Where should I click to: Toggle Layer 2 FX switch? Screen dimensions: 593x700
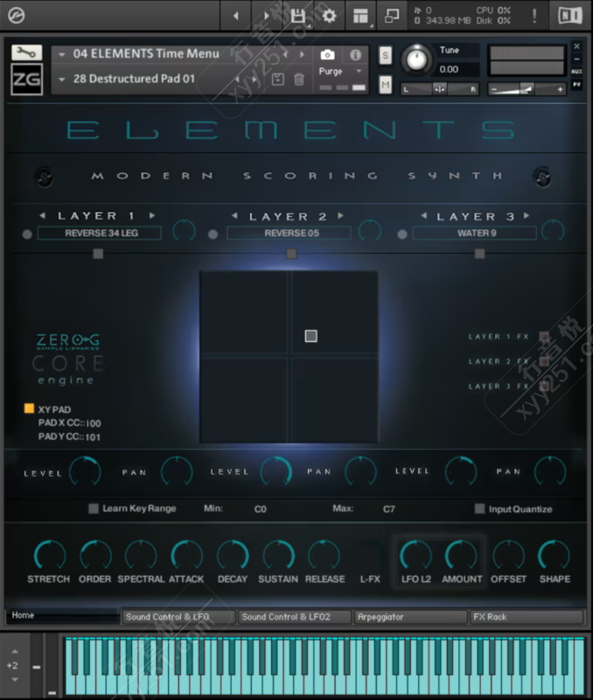544,360
